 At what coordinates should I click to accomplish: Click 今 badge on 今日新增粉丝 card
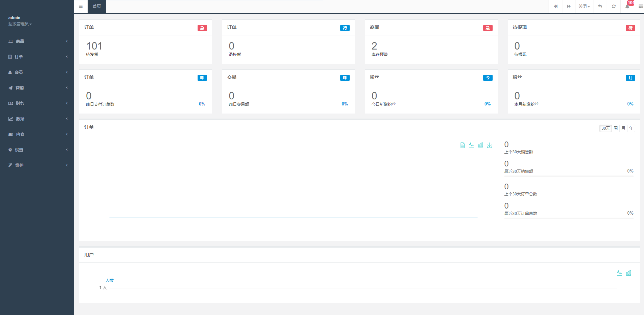[x=488, y=78]
